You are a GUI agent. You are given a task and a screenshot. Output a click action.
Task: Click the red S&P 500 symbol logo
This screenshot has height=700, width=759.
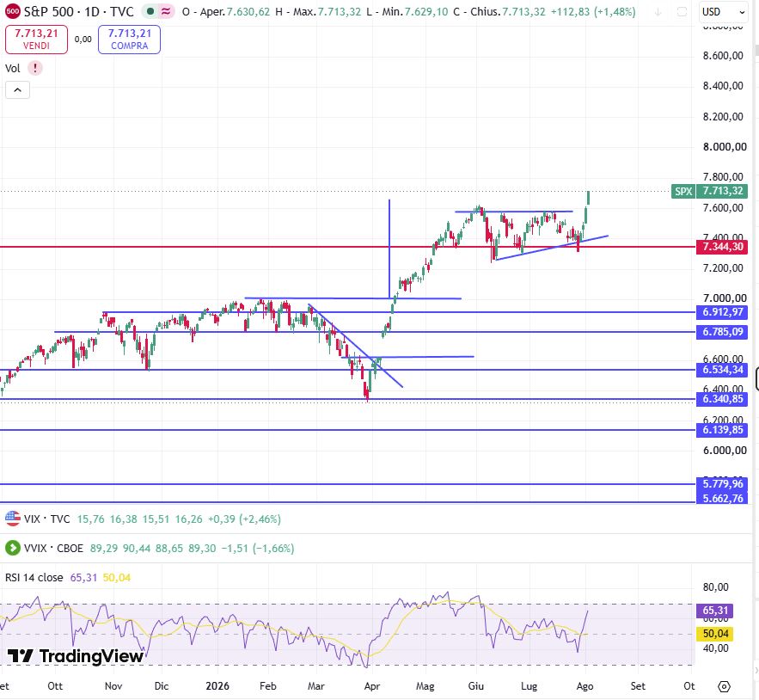[13, 12]
